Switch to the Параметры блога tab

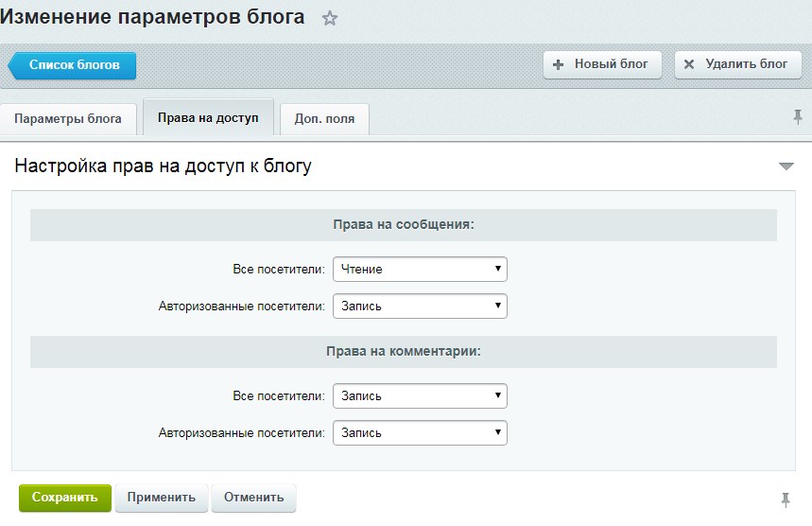pyautogui.click(x=68, y=118)
